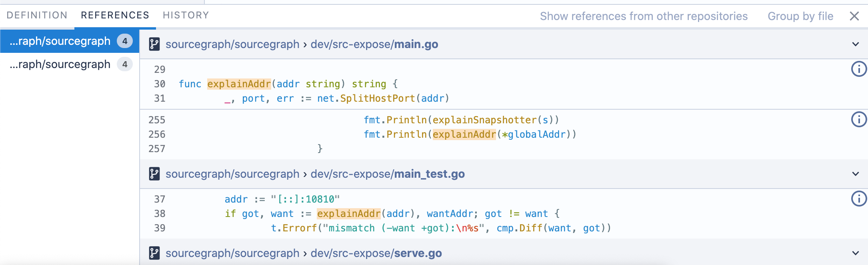Screen dimensions: 868x265
Task: Click explainAddr call on line 38
Action: click(349, 214)
